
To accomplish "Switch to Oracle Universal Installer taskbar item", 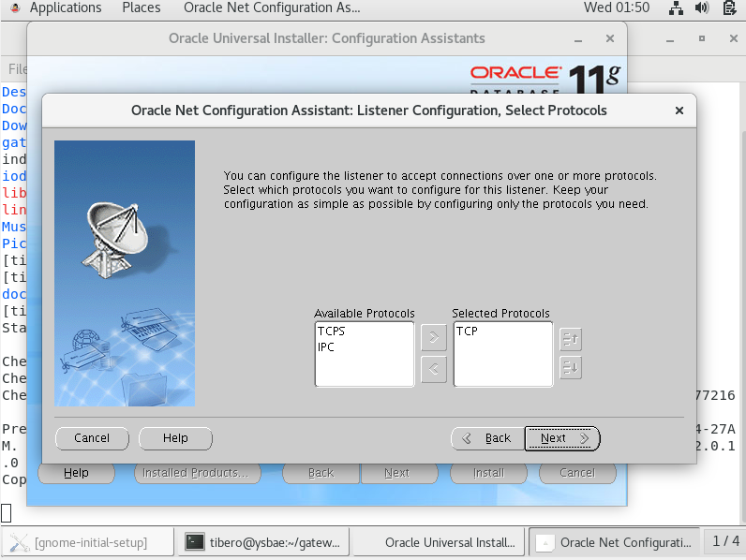I will (439, 542).
